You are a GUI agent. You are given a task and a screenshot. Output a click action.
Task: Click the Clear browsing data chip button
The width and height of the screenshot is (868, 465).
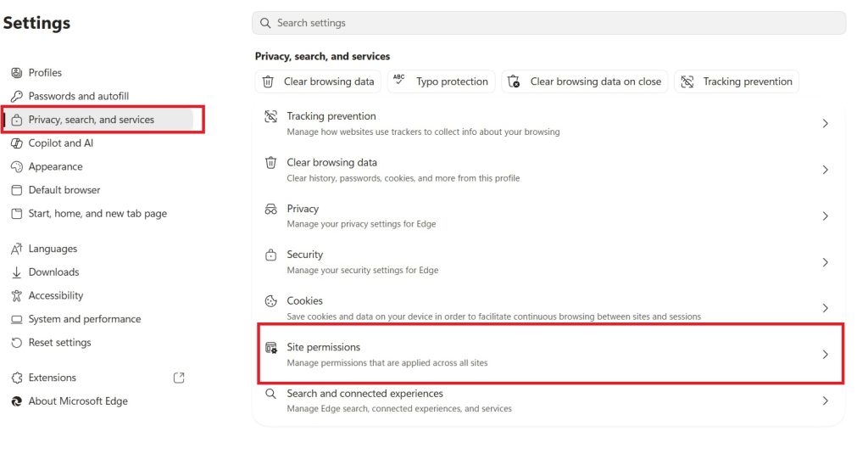click(x=319, y=81)
